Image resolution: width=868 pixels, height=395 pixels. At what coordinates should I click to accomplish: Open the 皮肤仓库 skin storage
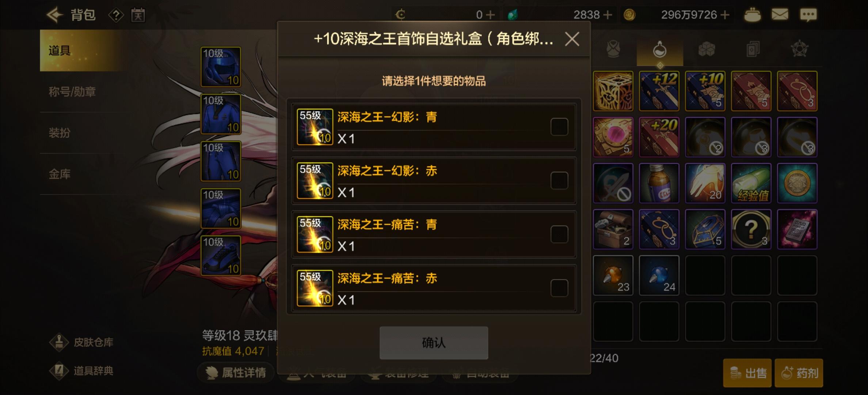click(82, 342)
